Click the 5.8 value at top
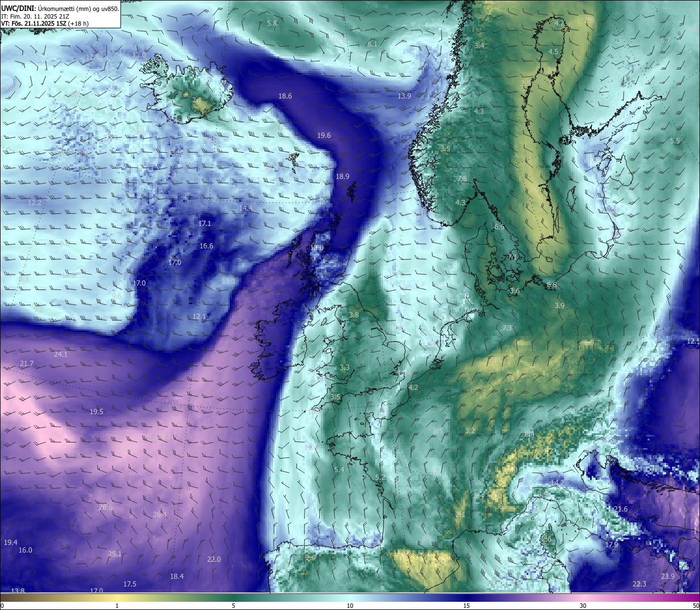 [272, 23]
